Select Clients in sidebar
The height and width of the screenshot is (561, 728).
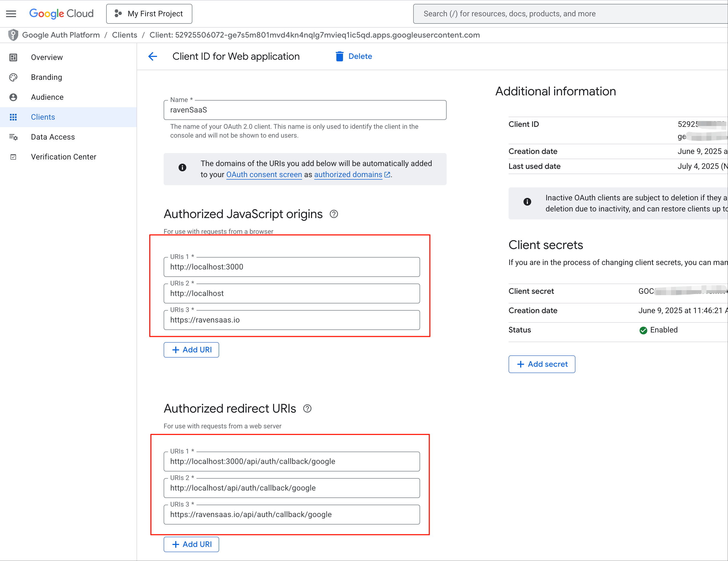[68, 117]
